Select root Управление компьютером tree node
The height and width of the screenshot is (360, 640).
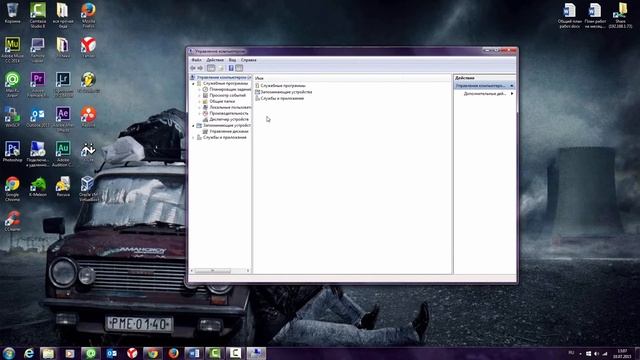pyautogui.click(x=221, y=77)
